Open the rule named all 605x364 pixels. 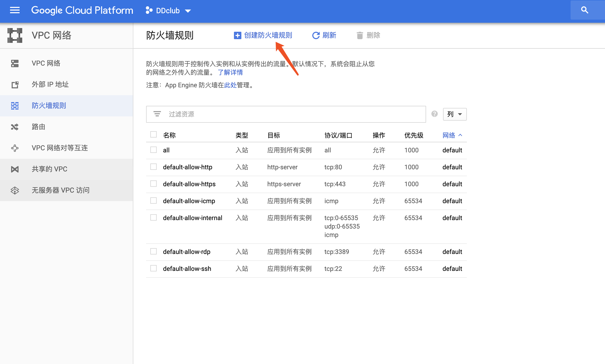166,150
